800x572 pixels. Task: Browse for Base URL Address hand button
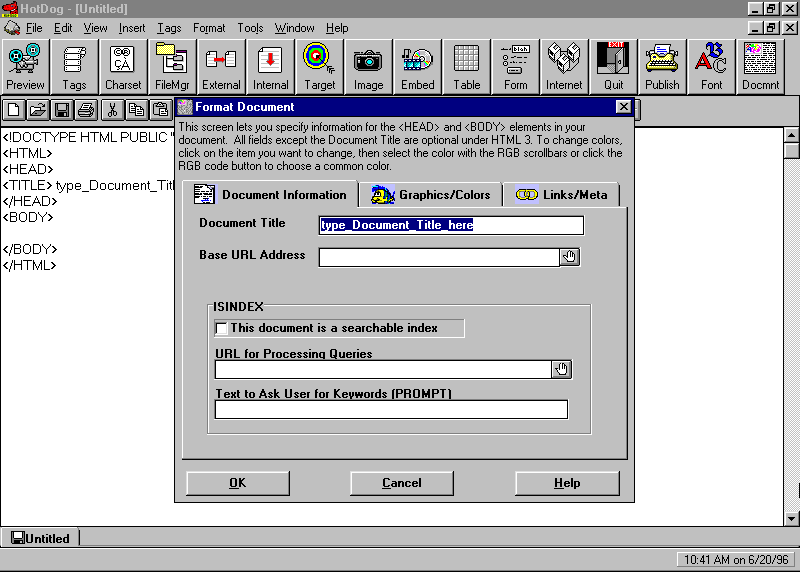[570, 257]
